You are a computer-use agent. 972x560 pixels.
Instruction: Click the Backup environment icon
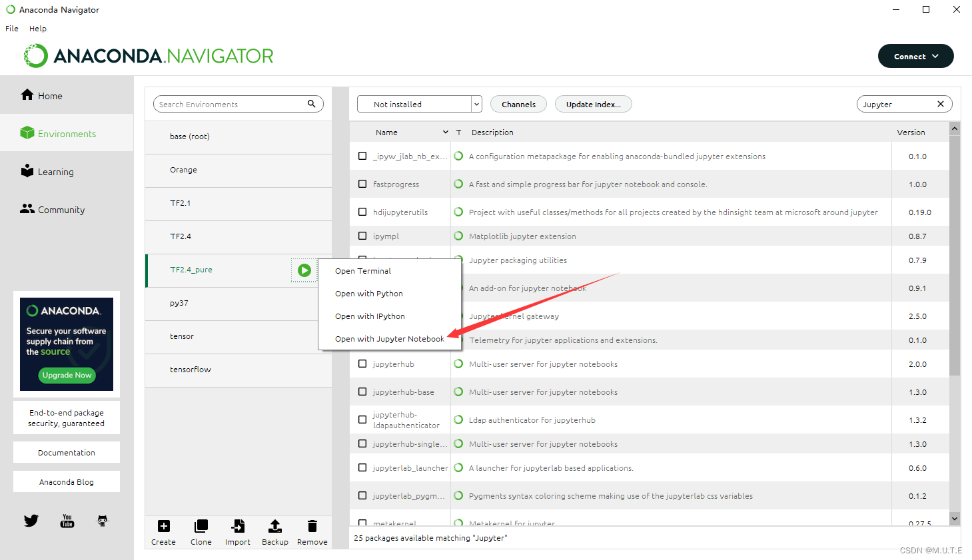click(274, 526)
